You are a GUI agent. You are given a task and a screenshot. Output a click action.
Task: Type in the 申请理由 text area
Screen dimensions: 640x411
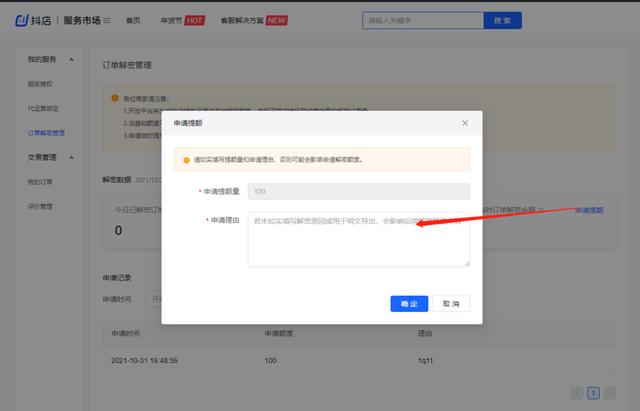coord(359,241)
